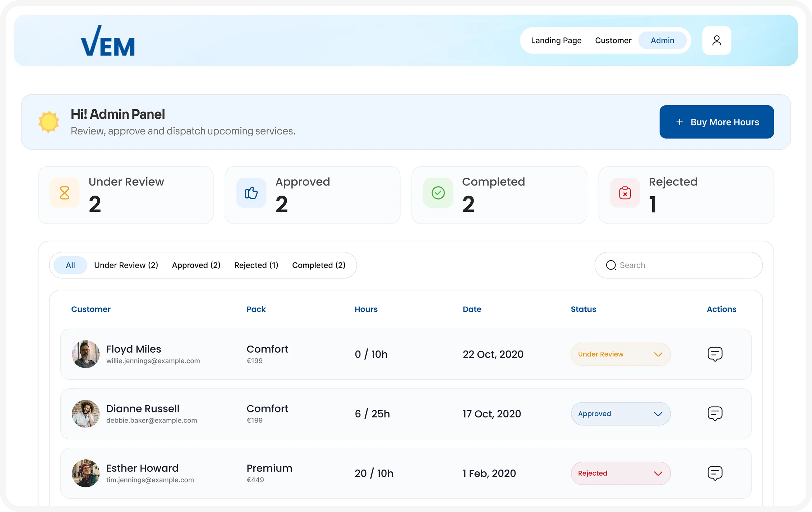The height and width of the screenshot is (512, 812).
Task: Open comments for Dianne Russell
Action: [x=715, y=413]
